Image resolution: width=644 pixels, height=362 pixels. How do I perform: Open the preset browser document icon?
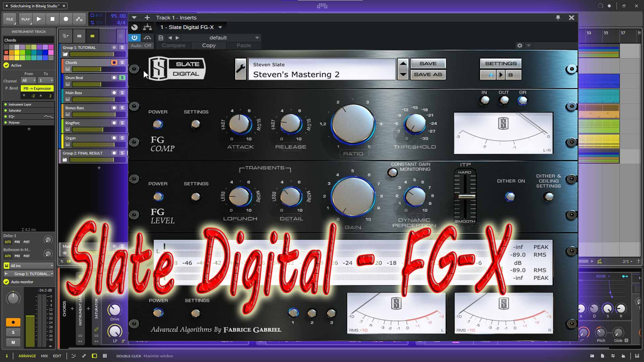click(161, 38)
